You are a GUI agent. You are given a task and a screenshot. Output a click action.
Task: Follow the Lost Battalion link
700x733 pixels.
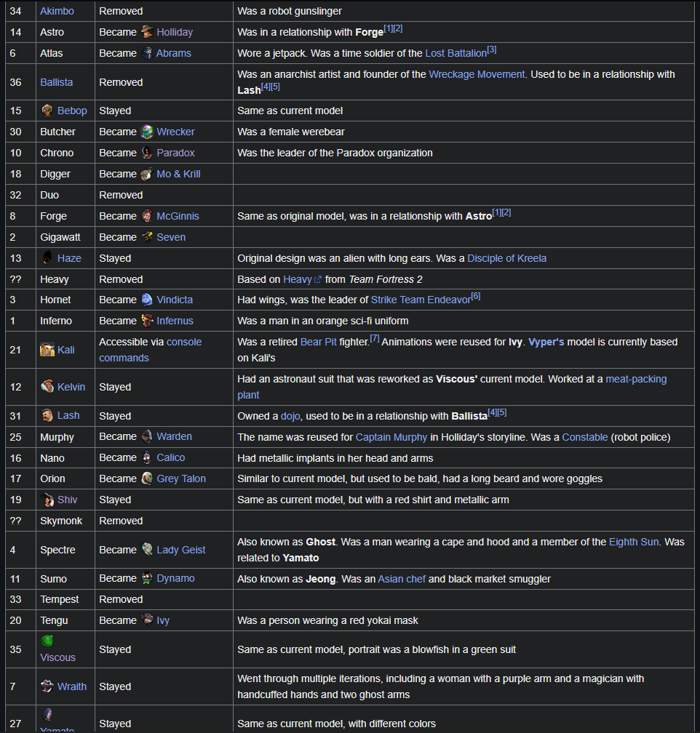click(x=456, y=53)
